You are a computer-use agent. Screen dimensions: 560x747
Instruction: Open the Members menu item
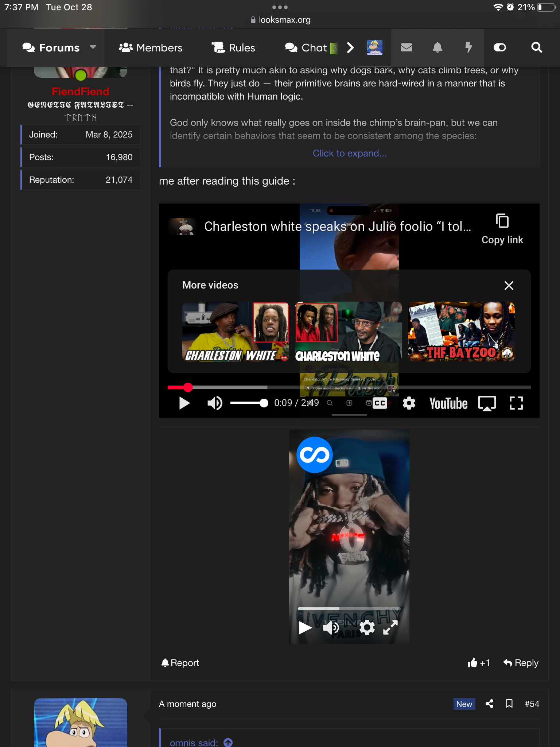(151, 48)
